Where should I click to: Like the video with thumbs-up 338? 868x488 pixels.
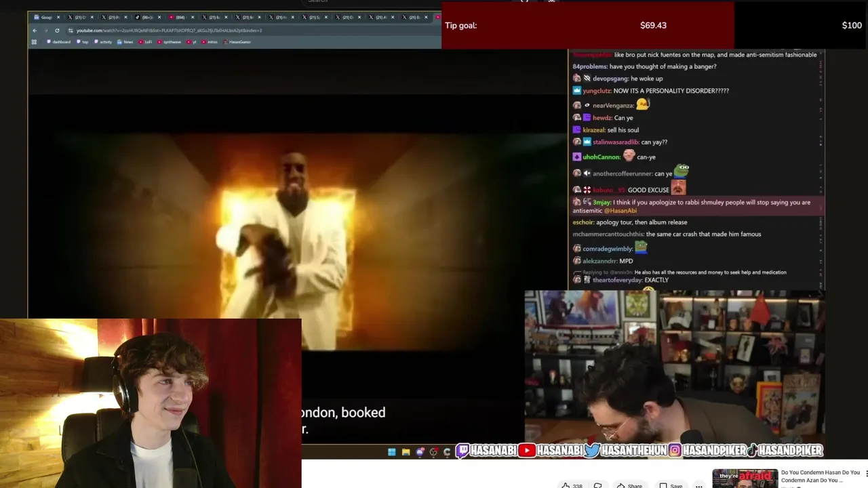point(572,485)
